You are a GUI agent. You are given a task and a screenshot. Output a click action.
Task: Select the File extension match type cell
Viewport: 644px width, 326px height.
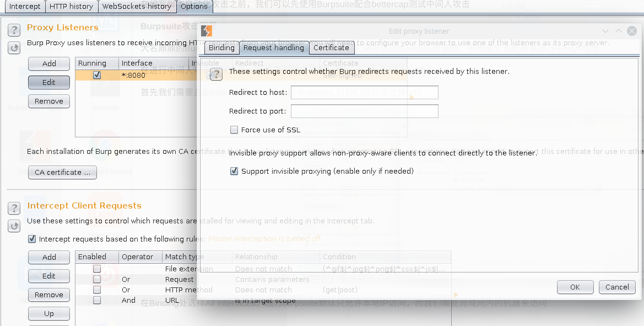[189, 269]
